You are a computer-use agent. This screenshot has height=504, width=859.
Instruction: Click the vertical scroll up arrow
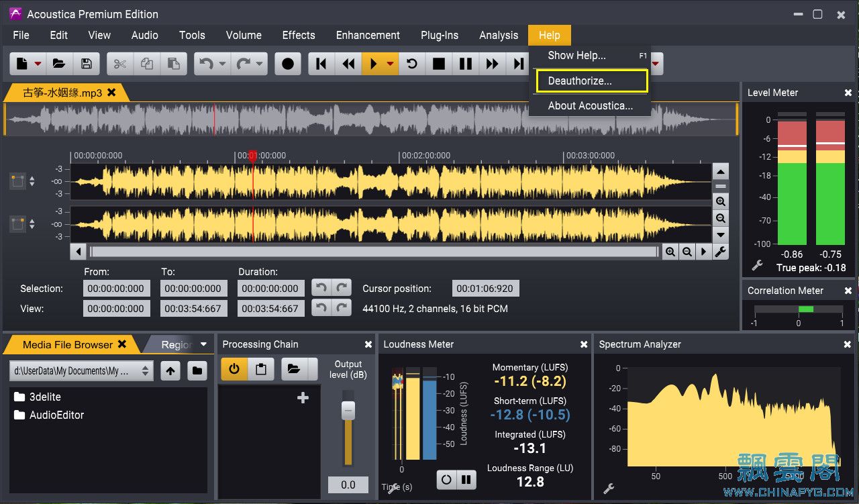coord(720,171)
